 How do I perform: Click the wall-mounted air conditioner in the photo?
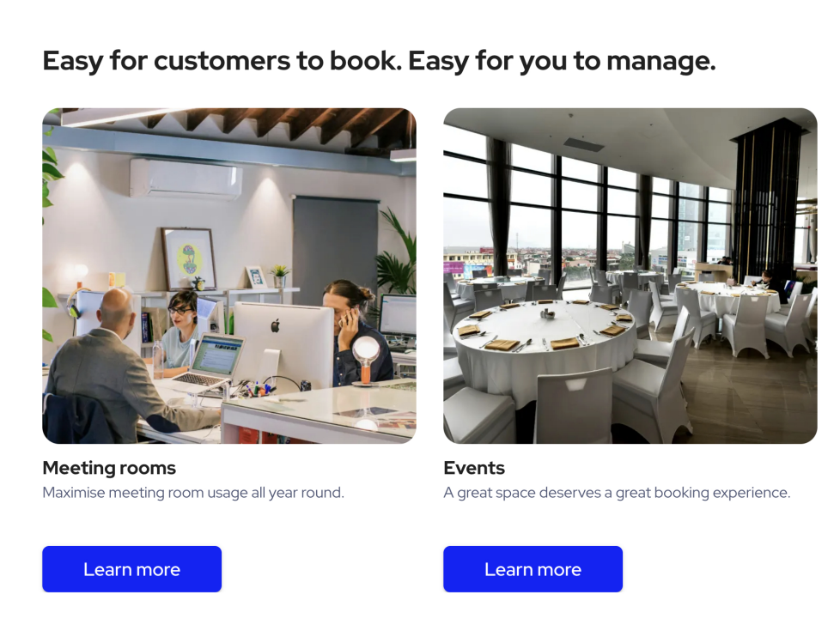coord(186,179)
